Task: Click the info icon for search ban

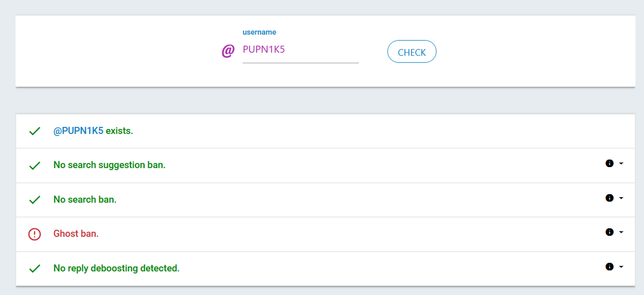Action: pos(610,198)
